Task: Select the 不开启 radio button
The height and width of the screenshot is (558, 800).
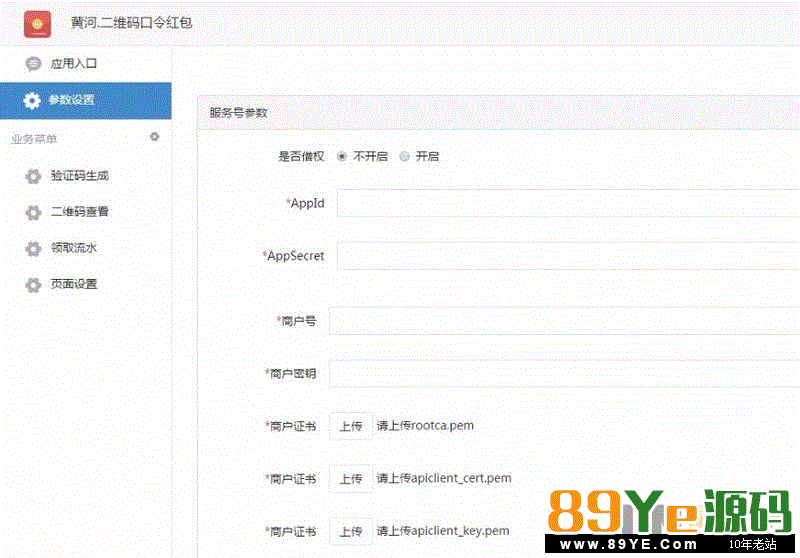Action: (x=342, y=157)
